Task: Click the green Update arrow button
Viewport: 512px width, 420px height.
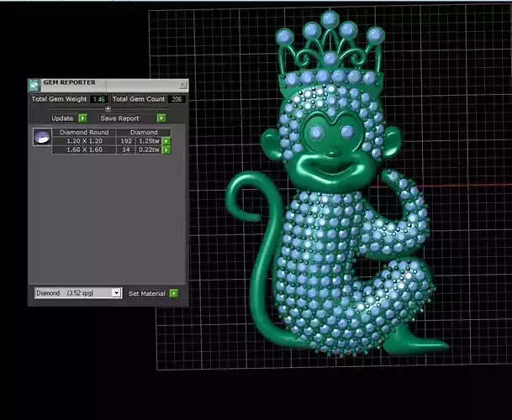Action: [82, 118]
